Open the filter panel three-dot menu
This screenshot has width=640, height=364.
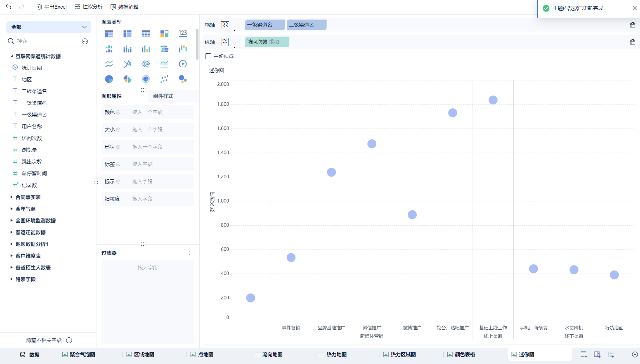(189, 253)
